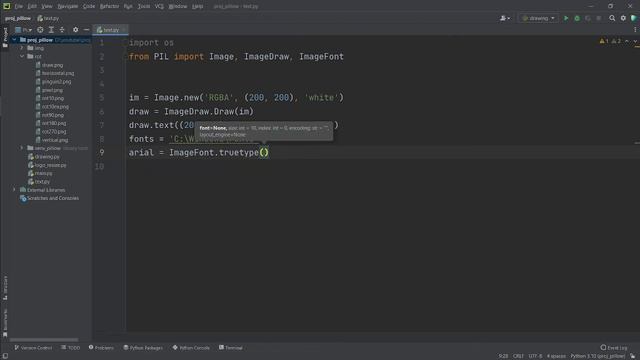Open the VCS menu
Viewport: 640px width, 360px height.
pos(159,6)
